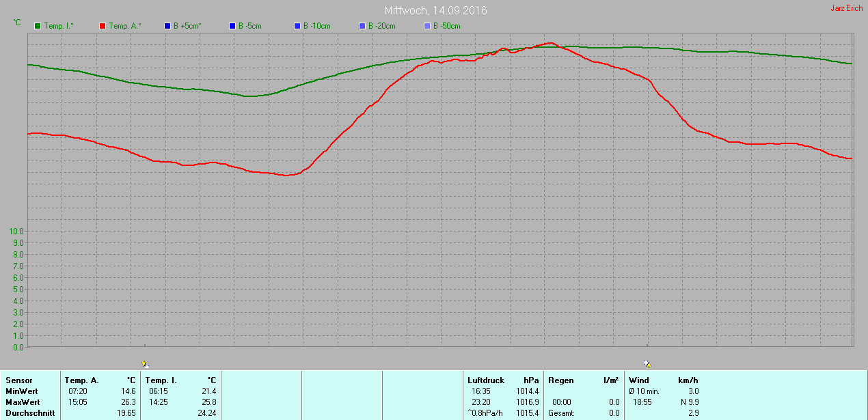This screenshot has width=868, height=420.
Task: Click the minimum outdoor value '14.6'
Action: [x=129, y=391]
